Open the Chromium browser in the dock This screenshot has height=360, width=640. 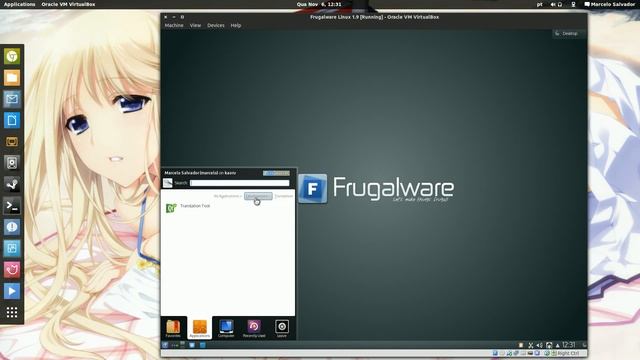12,56
